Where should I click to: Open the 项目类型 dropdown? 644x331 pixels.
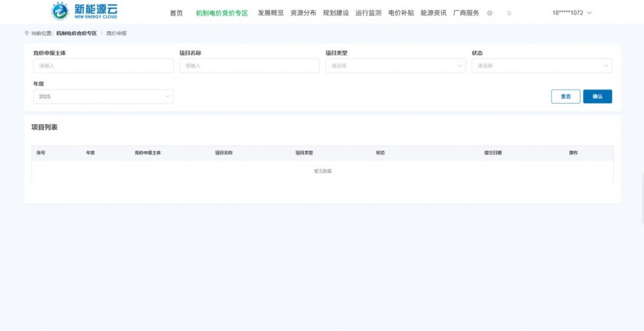(x=395, y=66)
